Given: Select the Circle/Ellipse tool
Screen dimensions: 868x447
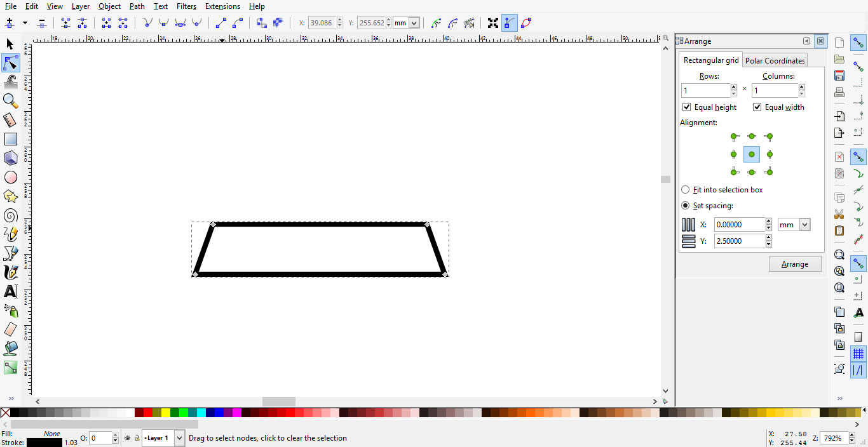Looking at the screenshot, I should (x=10, y=177).
